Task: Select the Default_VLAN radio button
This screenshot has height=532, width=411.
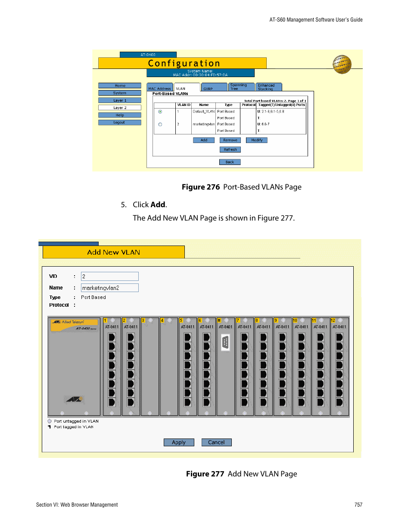Action: click(x=160, y=112)
